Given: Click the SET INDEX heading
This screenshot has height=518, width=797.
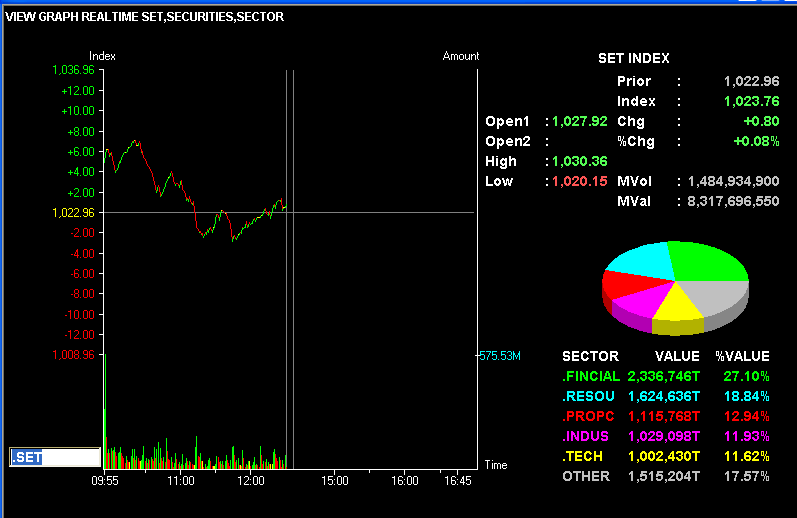Looking at the screenshot, I should pos(633,58).
